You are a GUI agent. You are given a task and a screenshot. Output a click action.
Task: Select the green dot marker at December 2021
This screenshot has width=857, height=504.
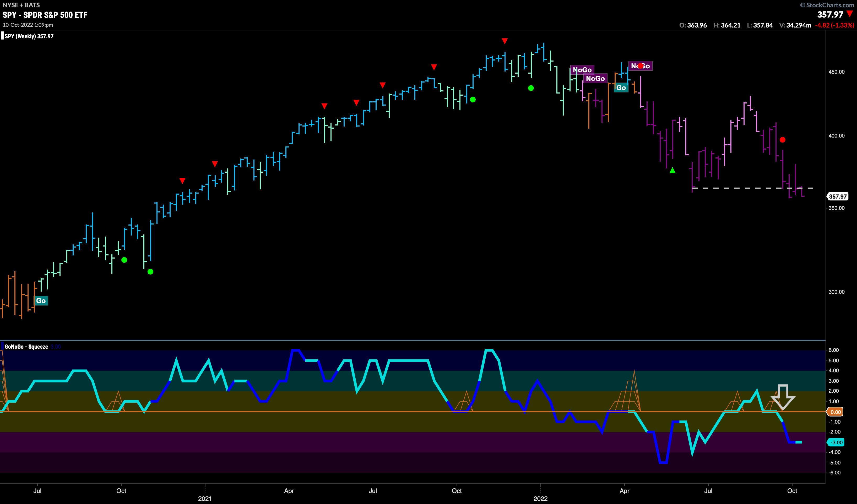531,88
